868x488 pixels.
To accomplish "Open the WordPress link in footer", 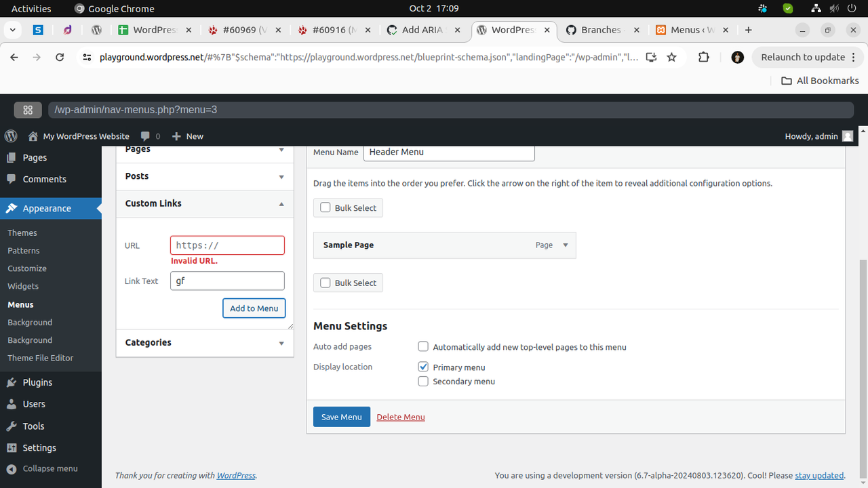I will click(236, 476).
